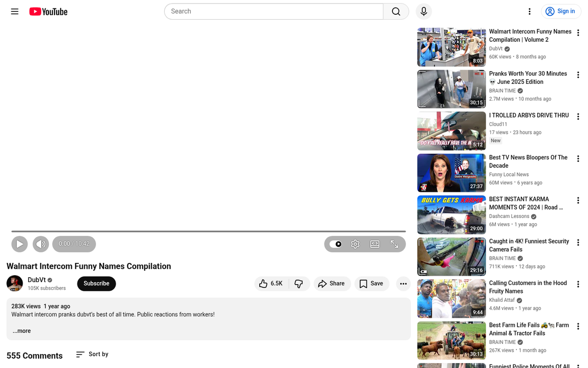Enter fullscreen mode
This screenshot has height=368, width=588.
[394, 244]
